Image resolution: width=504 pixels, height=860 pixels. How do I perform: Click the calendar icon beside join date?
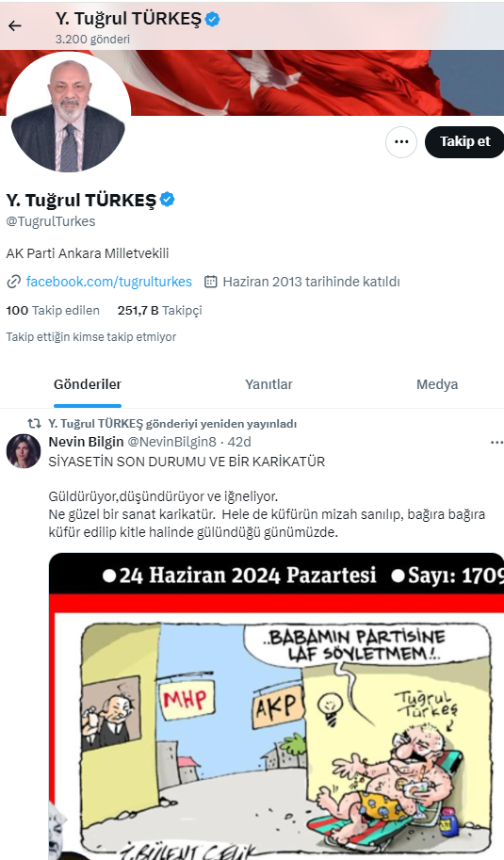tap(211, 282)
